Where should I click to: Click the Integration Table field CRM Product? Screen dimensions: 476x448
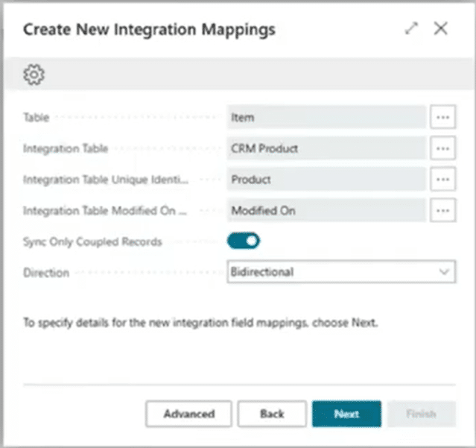[x=326, y=148]
